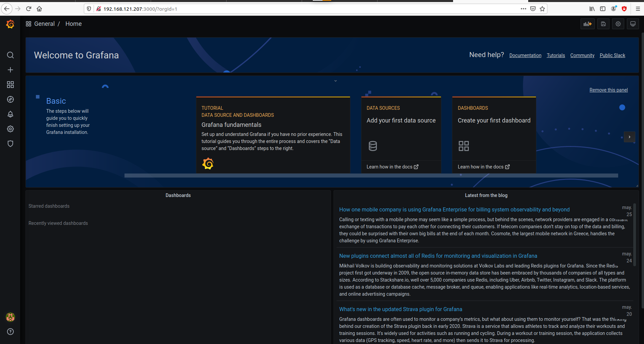Screen dimensions: 644x344
Task: Open the Firefox hamburger menu
Action: point(638,9)
